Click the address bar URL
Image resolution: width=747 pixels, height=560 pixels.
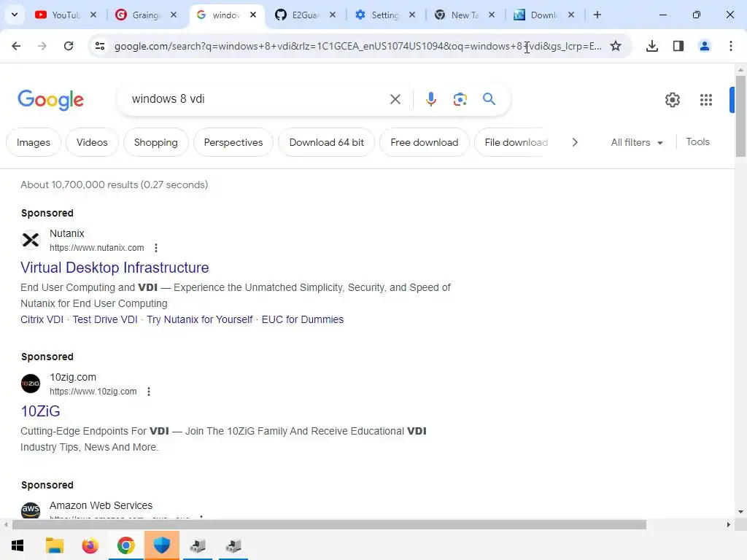(357, 46)
